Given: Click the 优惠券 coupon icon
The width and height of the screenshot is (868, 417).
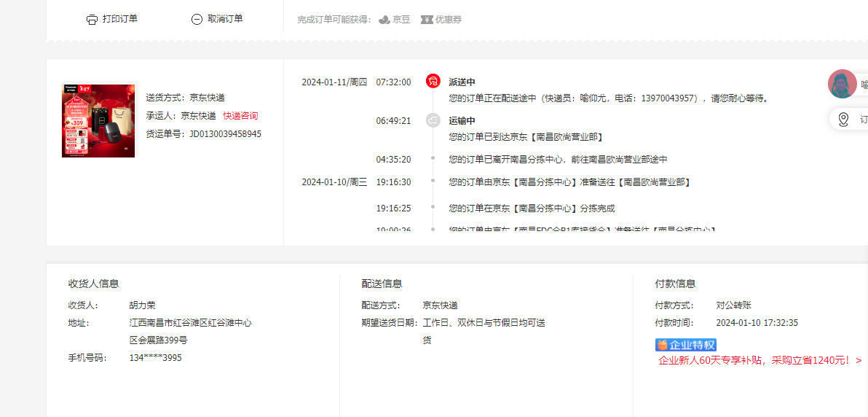Looking at the screenshot, I should (x=426, y=20).
